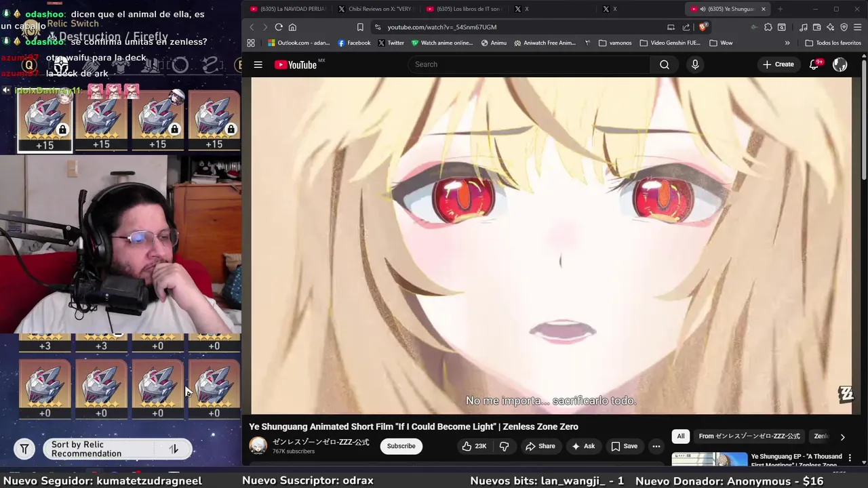Click the YouTube search field

529,64
